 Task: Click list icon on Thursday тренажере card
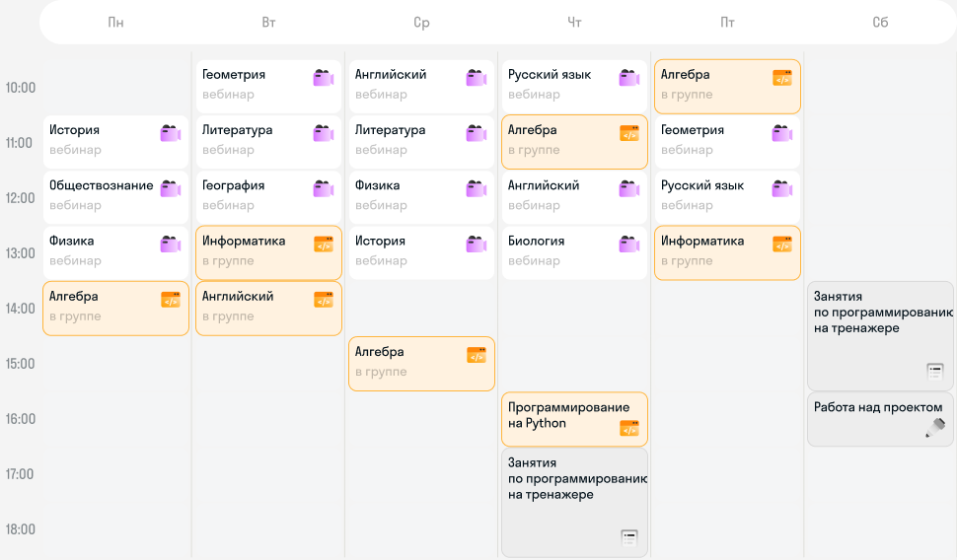pyautogui.click(x=629, y=537)
